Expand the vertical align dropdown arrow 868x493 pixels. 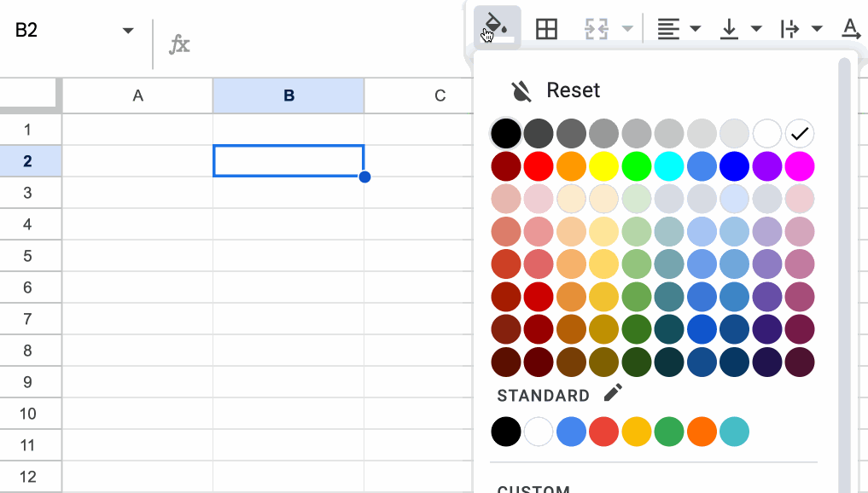[756, 29]
